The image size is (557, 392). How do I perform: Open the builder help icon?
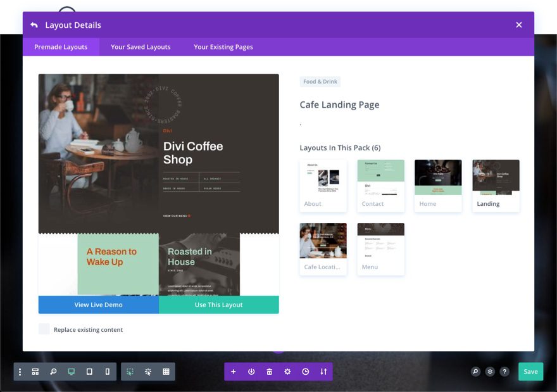(504, 372)
